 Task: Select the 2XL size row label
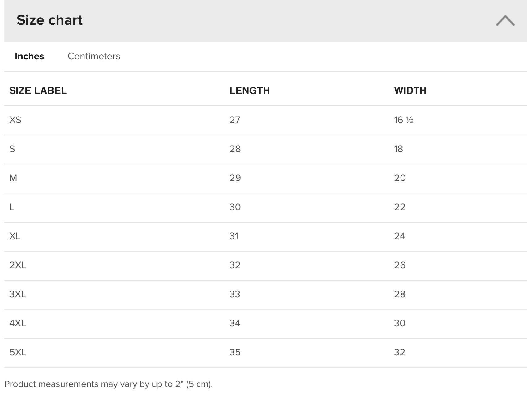(18, 265)
